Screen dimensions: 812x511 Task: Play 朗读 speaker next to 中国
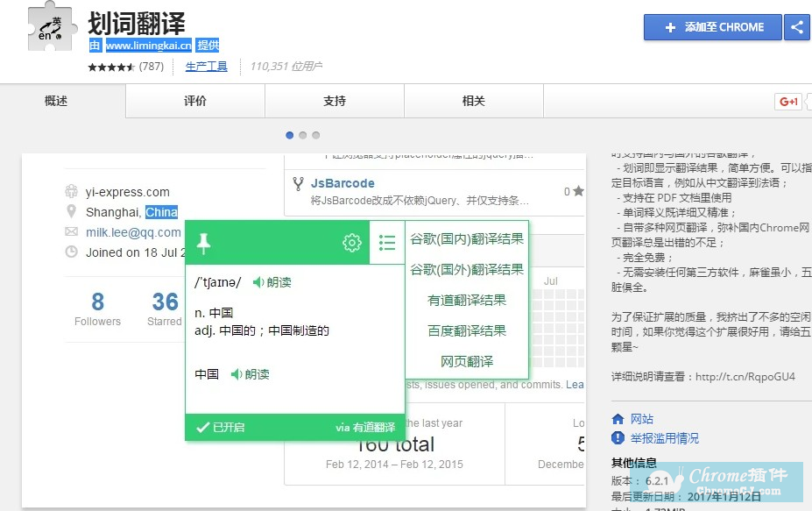pyautogui.click(x=251, y=374)
